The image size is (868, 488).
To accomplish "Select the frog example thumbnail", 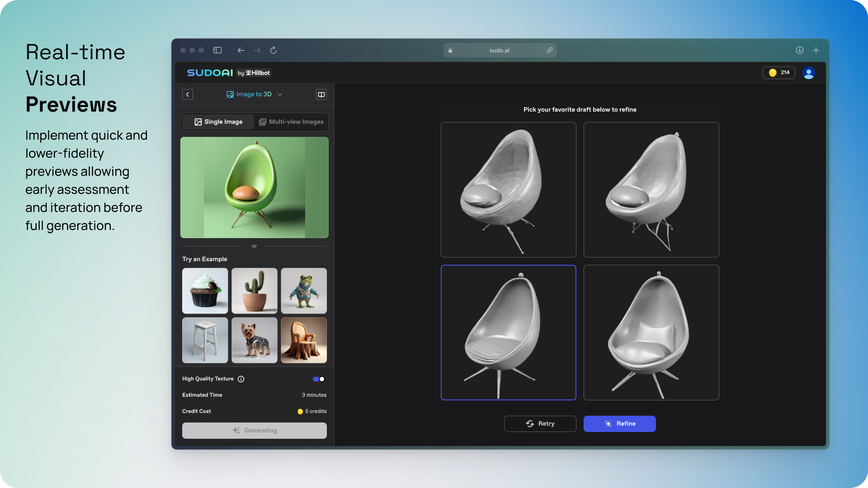I will [x=304, y=291].
